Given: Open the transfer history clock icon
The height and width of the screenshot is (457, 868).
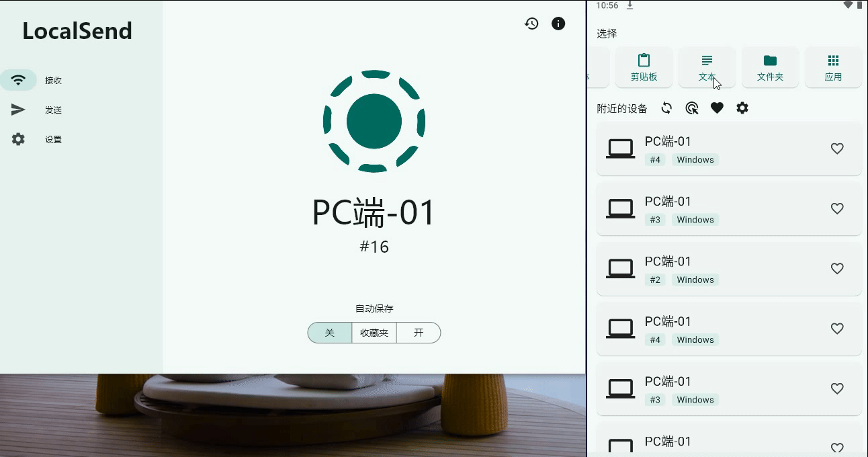Looking at the screenshot, I should [x=531, y=24].
